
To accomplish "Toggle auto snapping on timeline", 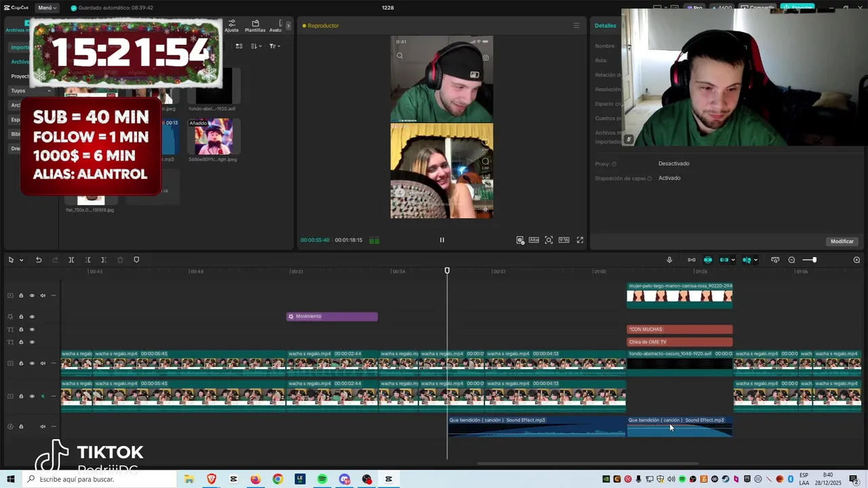I will click(708, 260).
